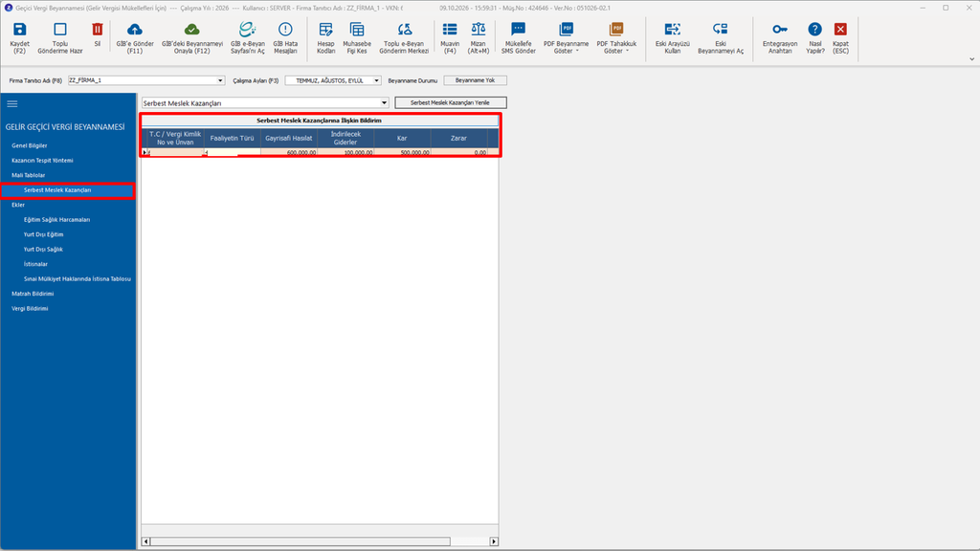Open Toplu e-Beyan Gönderim Merkezi
This screenshot has height=551, width=980.
pyautogui.click(x=404, y=37)
